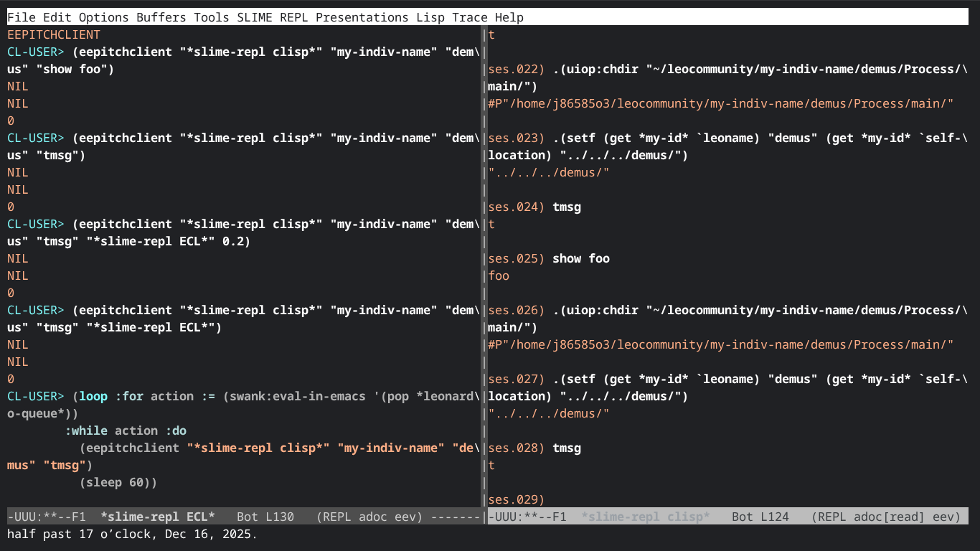Image resolution: width=980 pixels, height=551 pixels.
Task: Click the *slime-repl ECL* buffer name in mode line
Action: 158,517
